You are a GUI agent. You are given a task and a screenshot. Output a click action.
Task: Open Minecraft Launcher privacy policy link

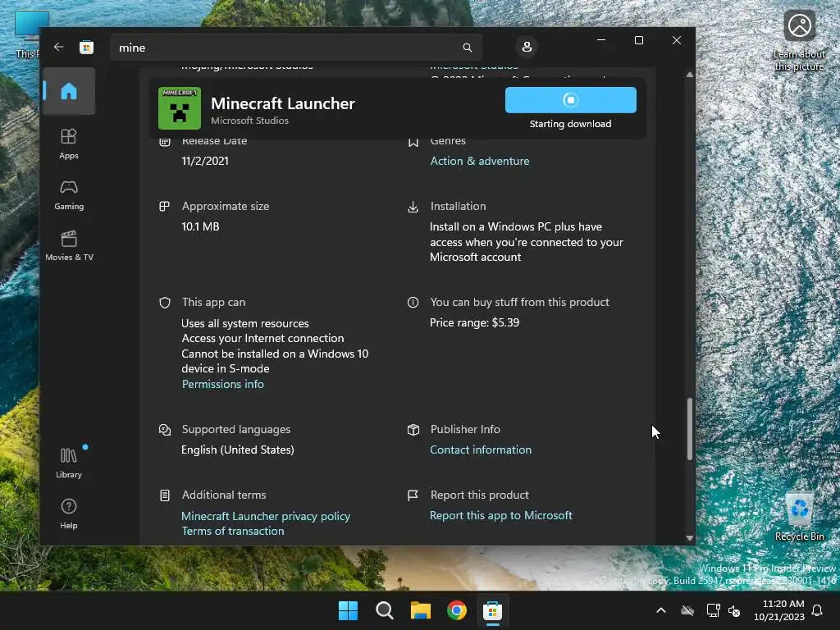266,517
